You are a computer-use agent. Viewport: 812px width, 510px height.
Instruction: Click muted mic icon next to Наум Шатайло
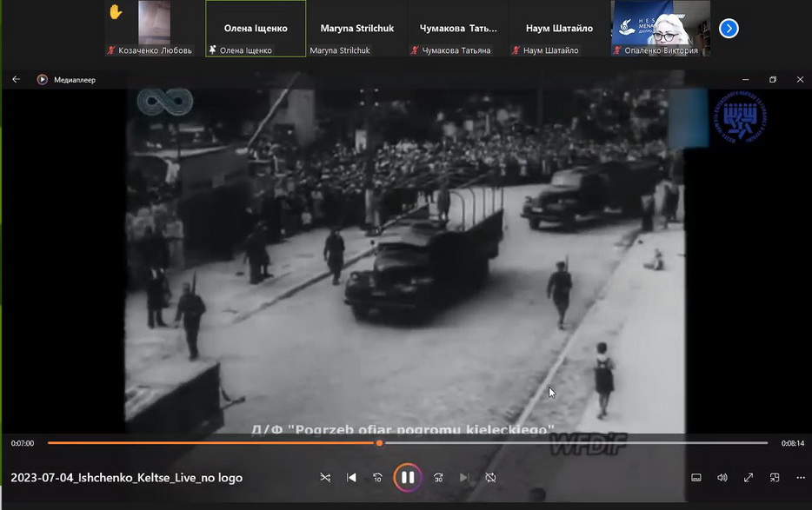516,50
